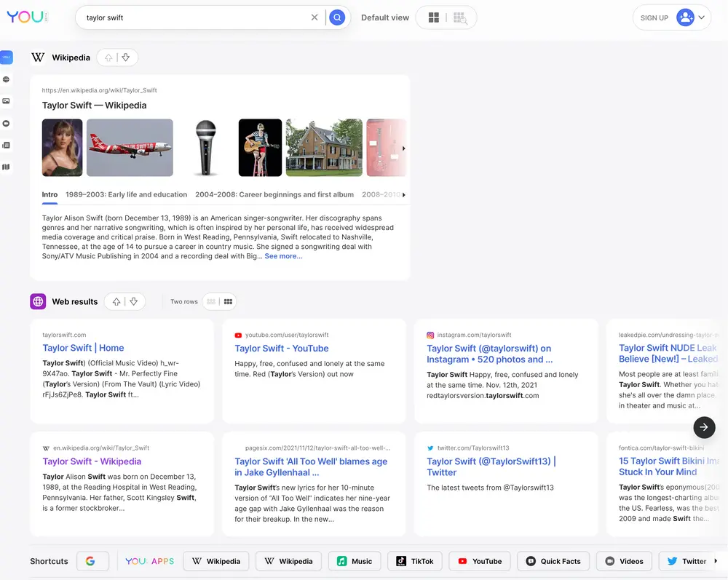
Task: Click the round next-arrow button on web results
Action: 704,427
